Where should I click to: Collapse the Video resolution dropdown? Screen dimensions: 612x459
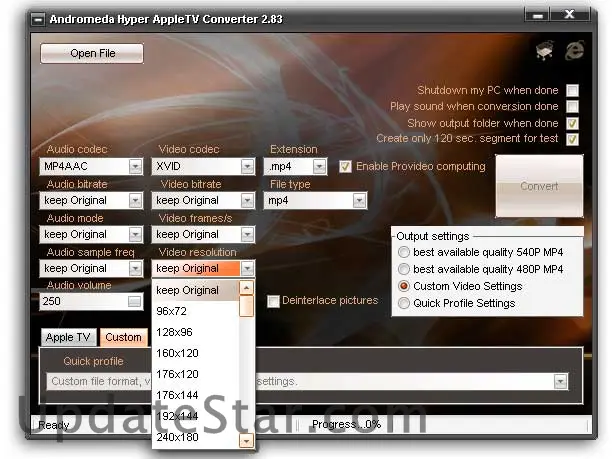point(247,269)
